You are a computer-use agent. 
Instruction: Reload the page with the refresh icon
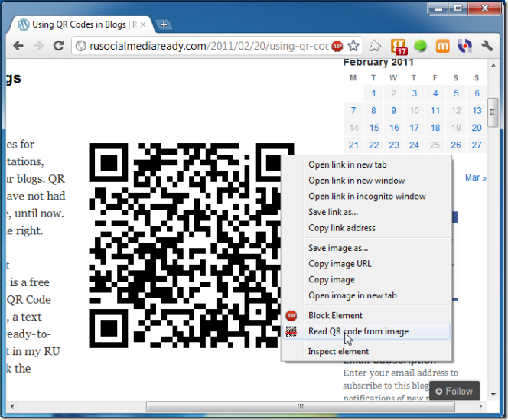(x=59, y=46)
